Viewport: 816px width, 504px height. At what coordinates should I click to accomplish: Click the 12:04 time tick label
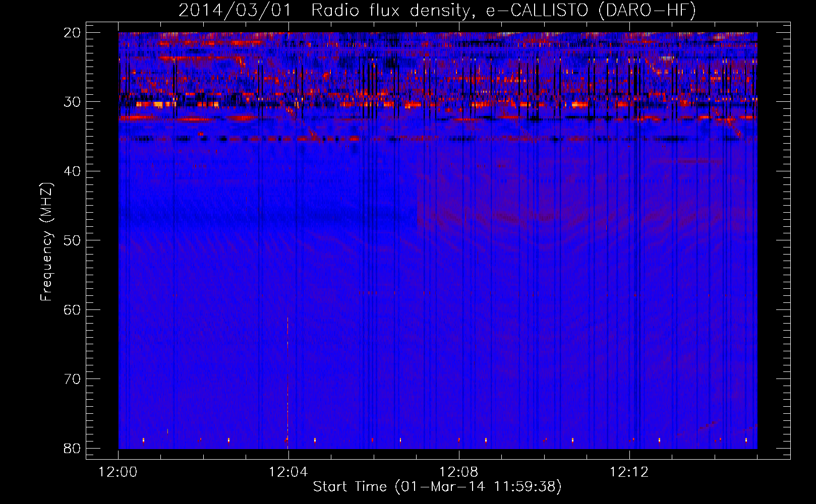tap(288, 472)
